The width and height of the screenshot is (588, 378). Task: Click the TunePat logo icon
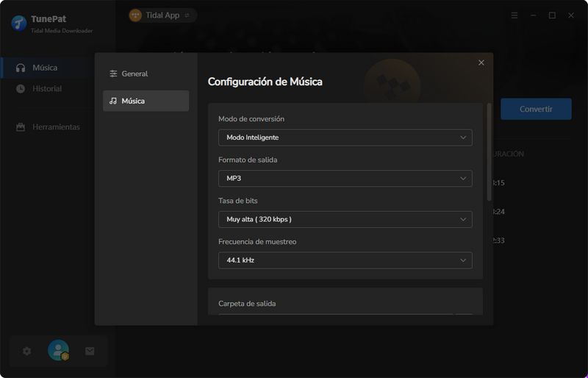(19, 24)
